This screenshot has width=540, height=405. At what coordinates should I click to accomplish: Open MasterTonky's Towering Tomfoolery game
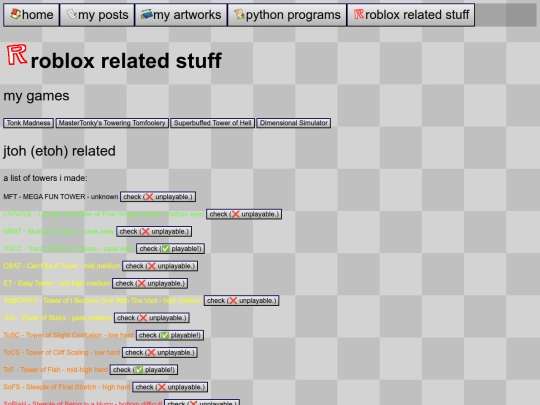112,123
